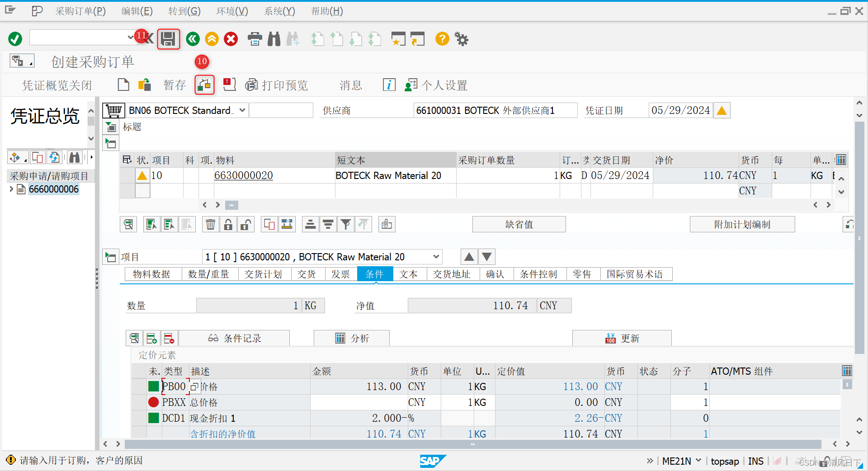Click the Messages (消息) button
The image size is (868, 471).
pyautogui.click(x=351, y=85)
